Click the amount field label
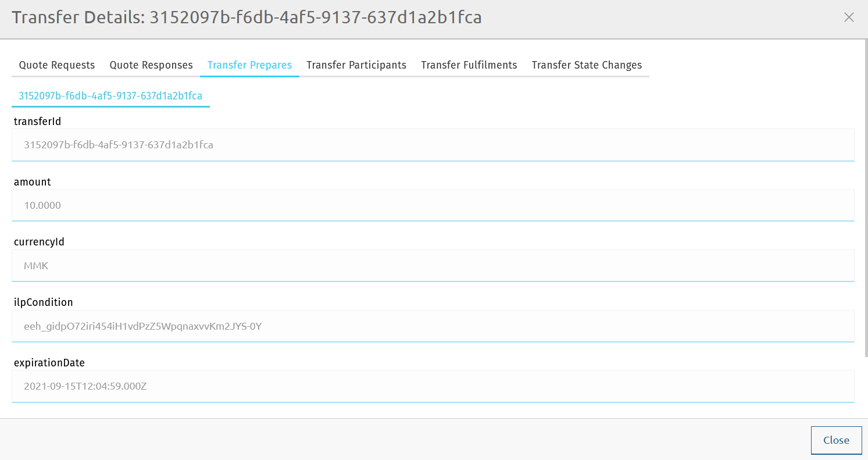The image size is (868, 460). (33, 182)
